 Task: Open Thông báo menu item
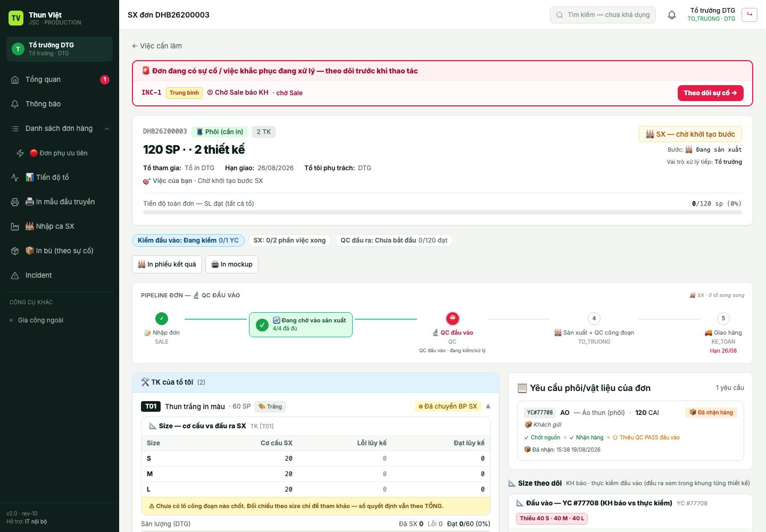click(60, 104)
